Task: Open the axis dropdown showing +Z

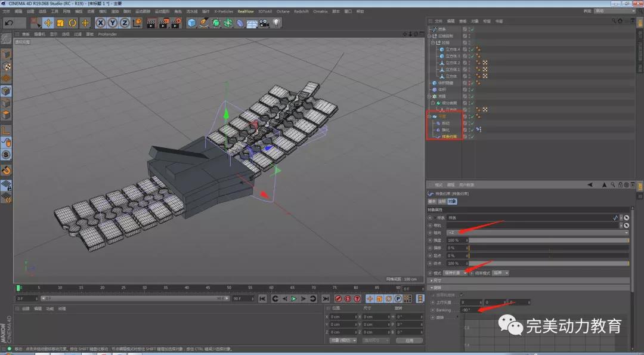Action: 537,232
